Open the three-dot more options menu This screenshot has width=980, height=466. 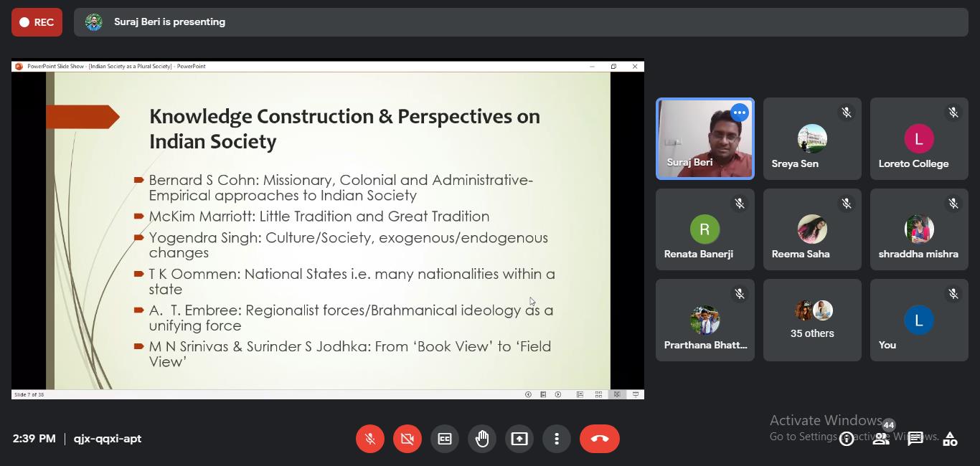tap(557, 439)
